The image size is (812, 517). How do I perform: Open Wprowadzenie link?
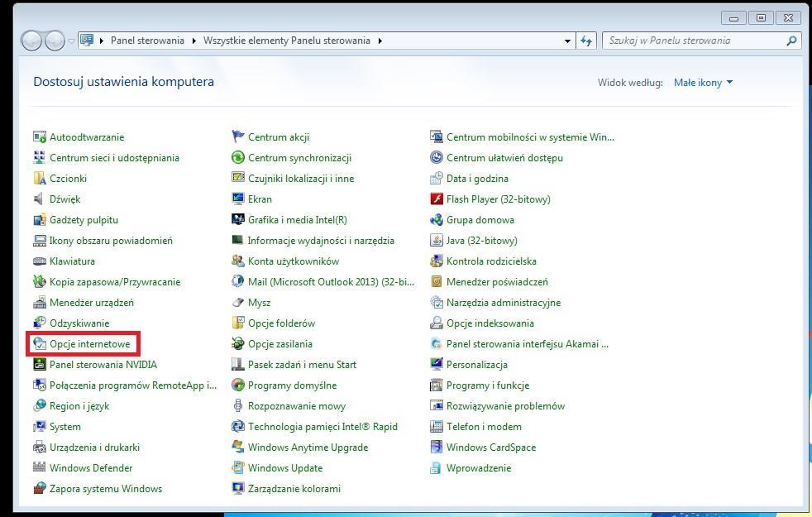pos(479,468)
